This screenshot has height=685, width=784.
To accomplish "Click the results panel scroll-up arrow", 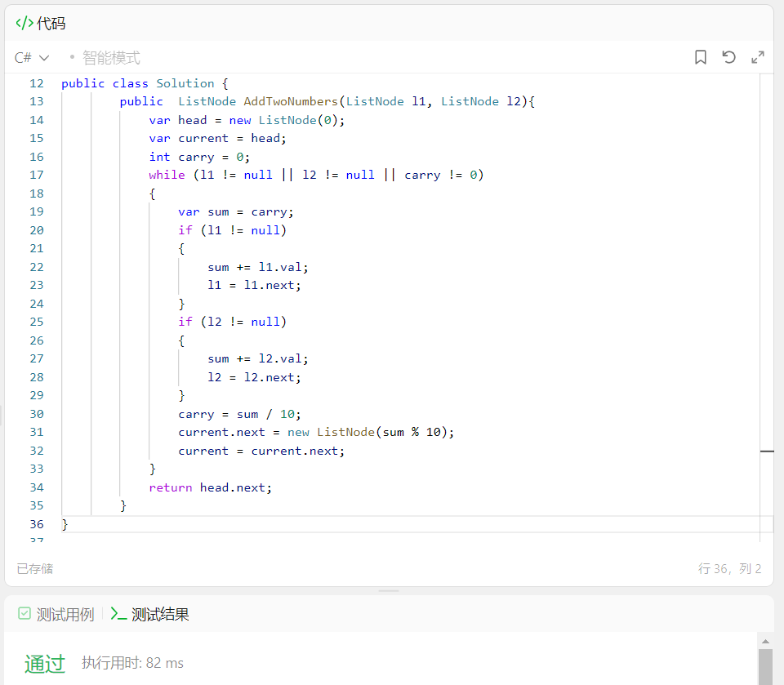I will (765, 641).
